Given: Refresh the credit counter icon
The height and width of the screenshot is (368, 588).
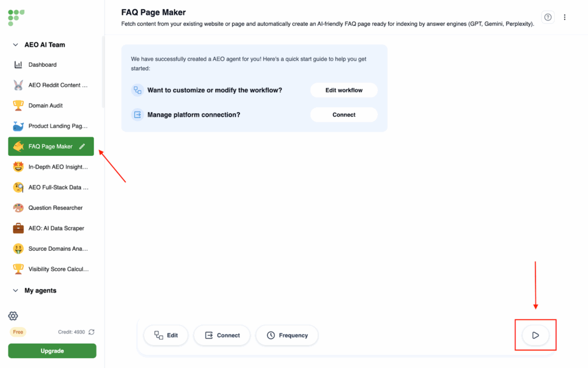Looking at the screenshot, I should [91, 332].
